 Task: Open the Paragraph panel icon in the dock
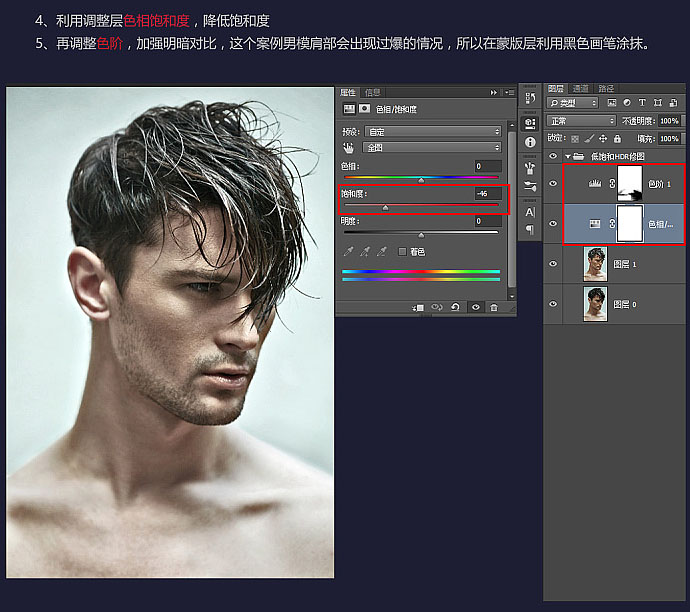[x=530, y=229]
